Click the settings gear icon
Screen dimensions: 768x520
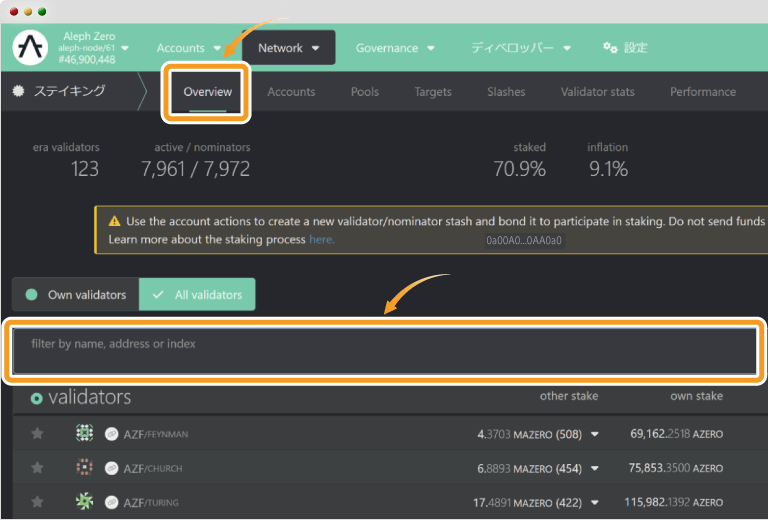(x=609, y=48)
